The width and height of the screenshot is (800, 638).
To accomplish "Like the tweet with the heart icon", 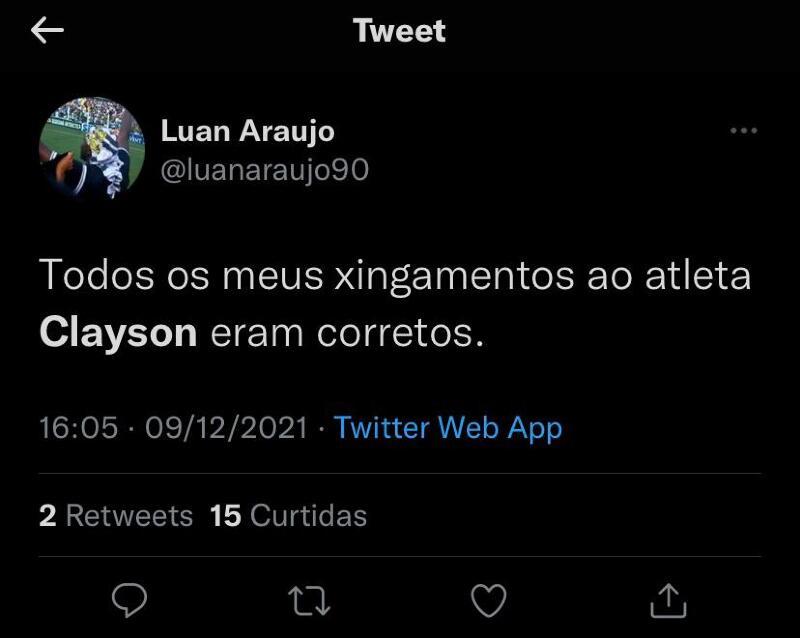I will (x=488, y=600).
